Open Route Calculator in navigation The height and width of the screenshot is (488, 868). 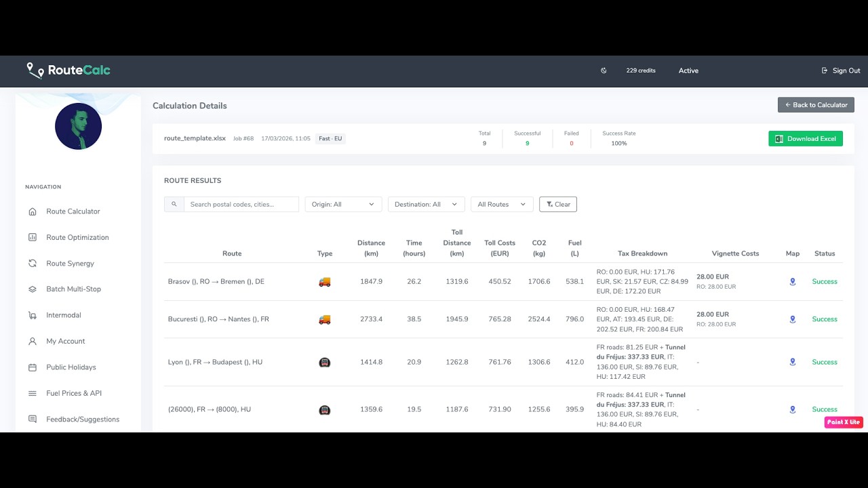click(x=73, y=211)
